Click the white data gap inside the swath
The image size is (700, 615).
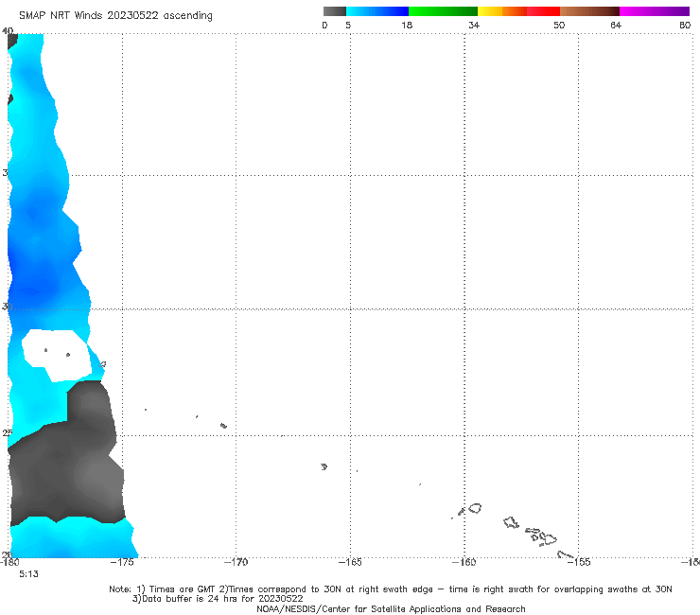coord(56,355)
